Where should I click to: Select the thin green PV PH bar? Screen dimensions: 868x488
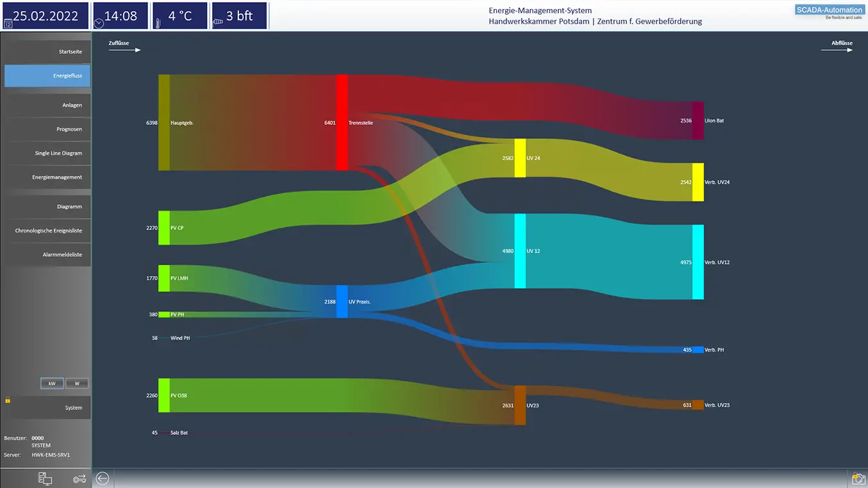[x=164, y=314]
